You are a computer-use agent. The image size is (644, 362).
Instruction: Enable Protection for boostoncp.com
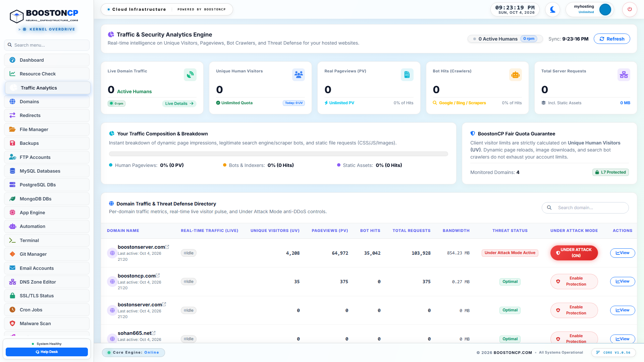(574, 282)
